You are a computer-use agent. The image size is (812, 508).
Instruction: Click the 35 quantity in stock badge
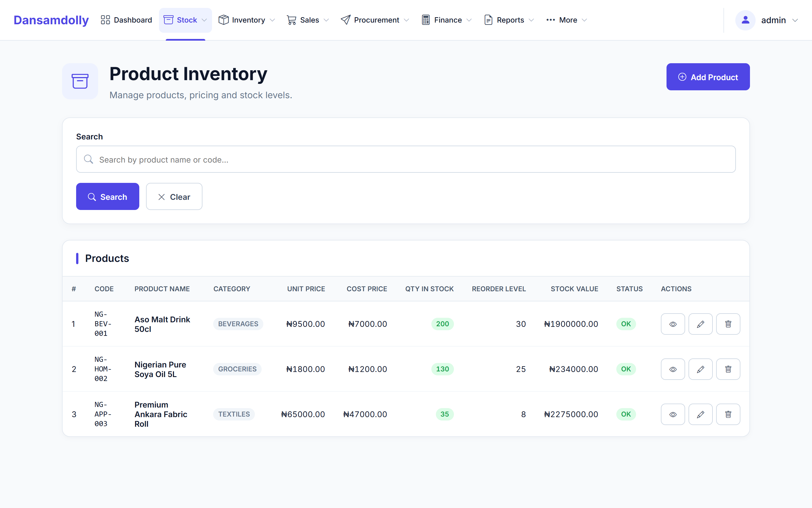click(445, 414)
